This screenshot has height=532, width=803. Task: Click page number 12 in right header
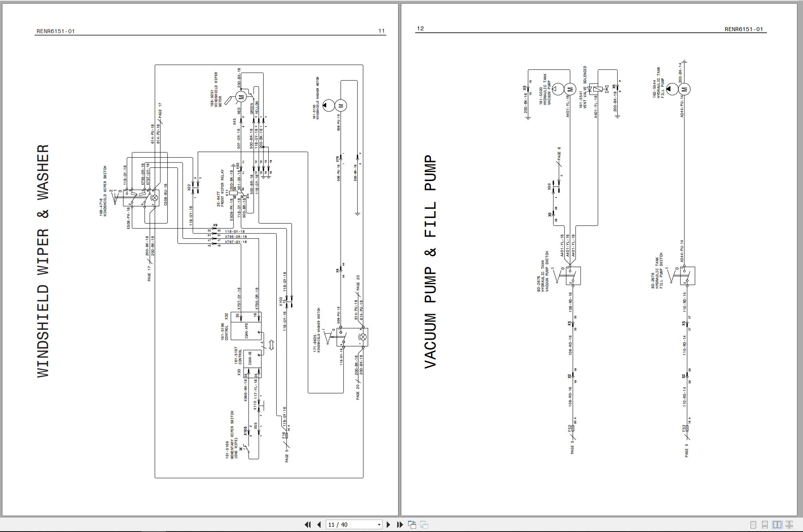pos(420,28)
